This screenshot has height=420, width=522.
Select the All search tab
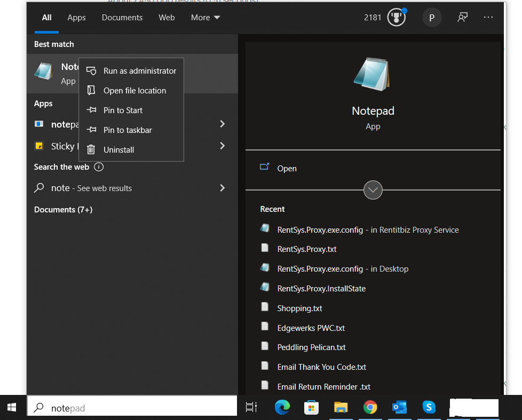coord(46,17)
